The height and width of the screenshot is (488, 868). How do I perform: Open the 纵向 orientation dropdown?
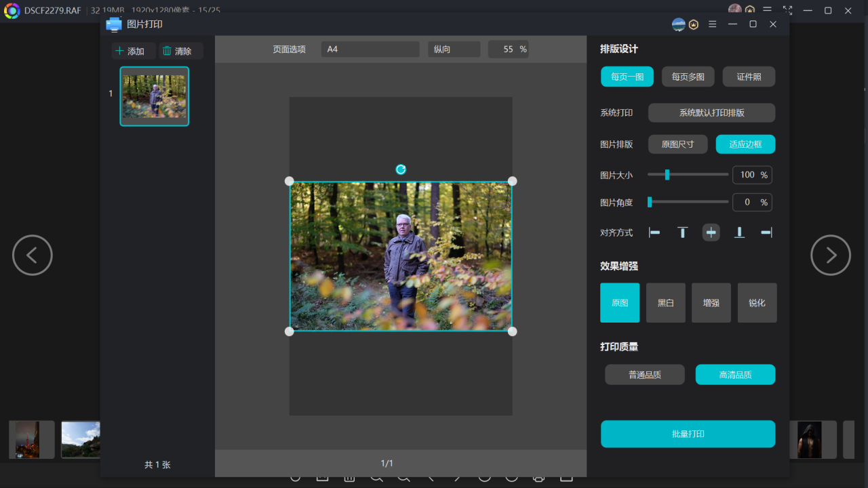(454, 49)
